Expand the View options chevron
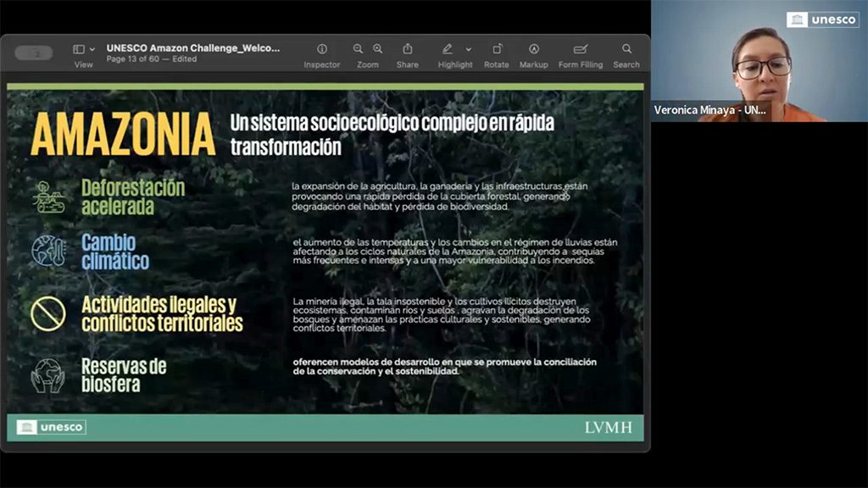 92,50
